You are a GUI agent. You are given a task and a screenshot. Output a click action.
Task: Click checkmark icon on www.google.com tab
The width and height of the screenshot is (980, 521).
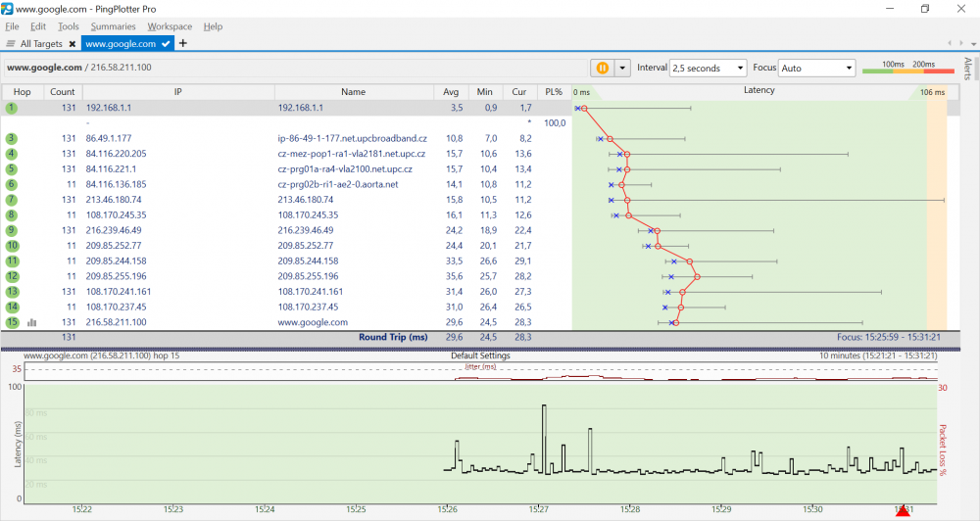click(166, 44)
